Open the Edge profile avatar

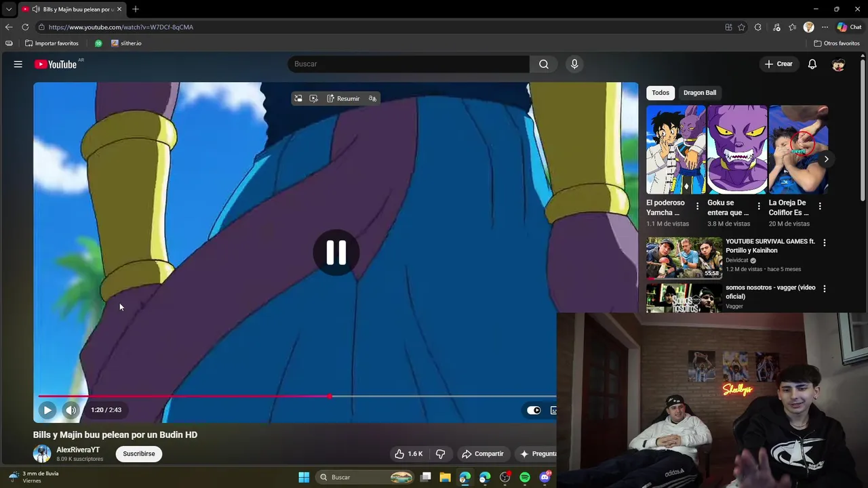[808, 27]
